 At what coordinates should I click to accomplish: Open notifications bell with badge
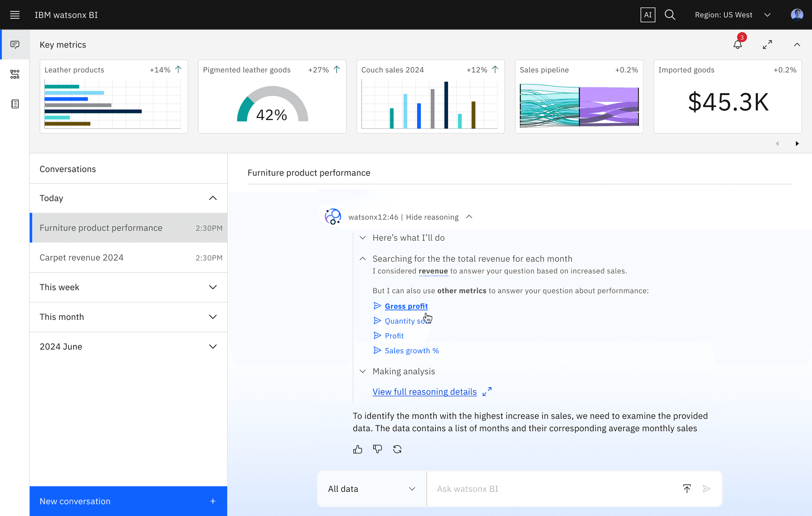[x=737, y=44]
